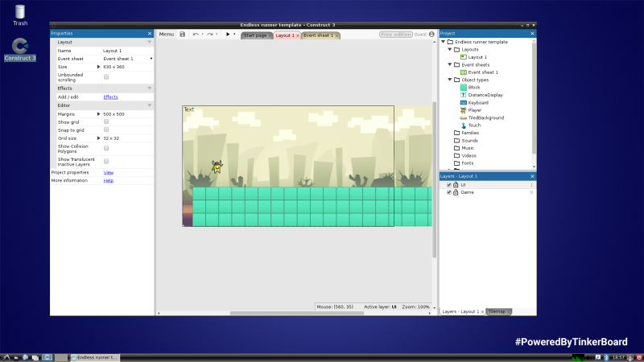Collapse the Object types folder
Viewport: 644px width, 362px height.
[x=450, y=80]
